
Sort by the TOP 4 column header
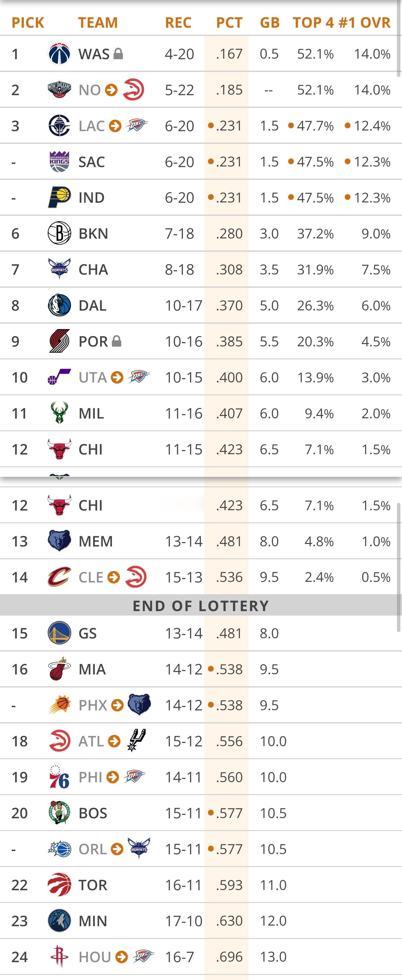click(x=313, y=23)
